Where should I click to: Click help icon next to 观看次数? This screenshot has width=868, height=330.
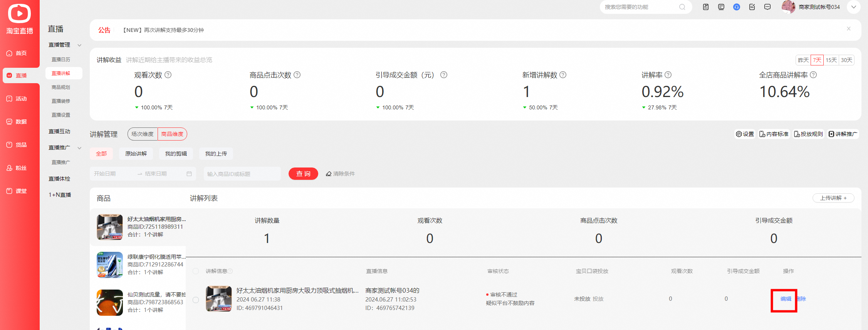[168, 75]
